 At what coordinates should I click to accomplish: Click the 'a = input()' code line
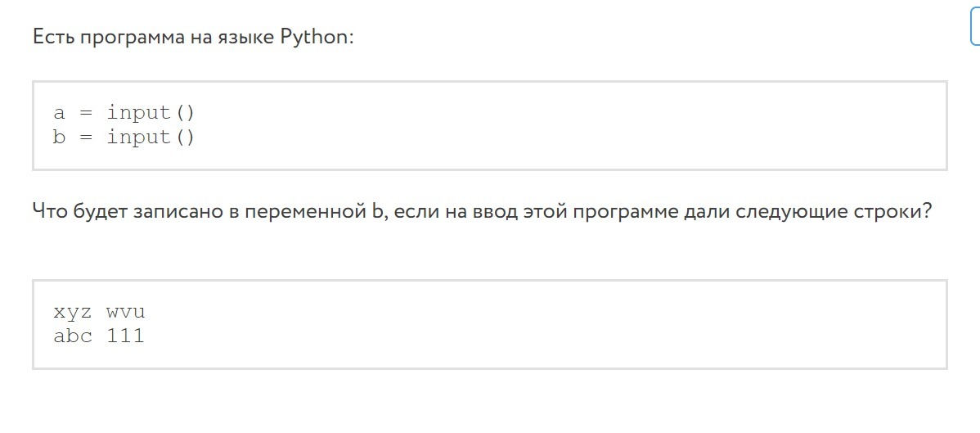[124, 113]
